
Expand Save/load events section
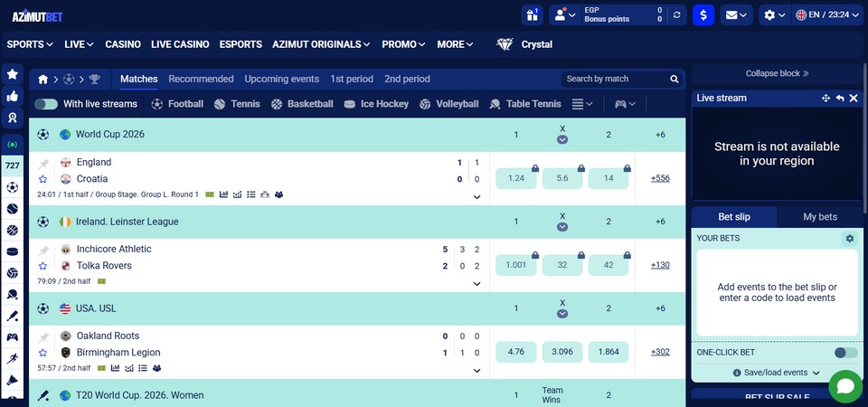pos(777,373)
